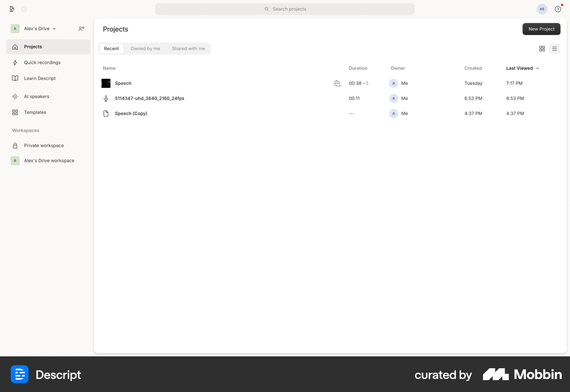
Task: Open Learn Descript
Action: coord(40,78)
